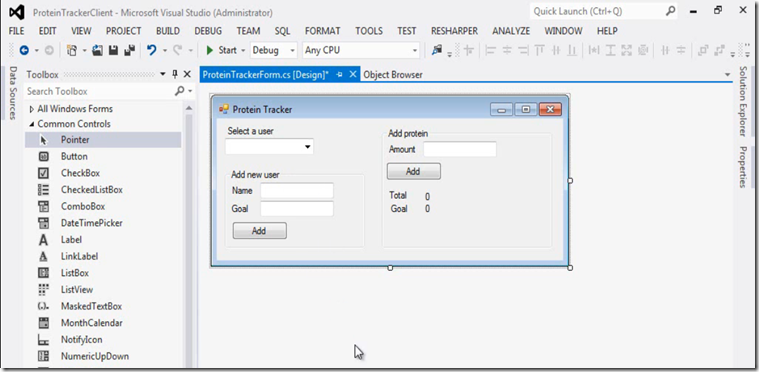The image size is (759, 372).
Task: Click the Size to Grid icon
Action: point(643,50)
